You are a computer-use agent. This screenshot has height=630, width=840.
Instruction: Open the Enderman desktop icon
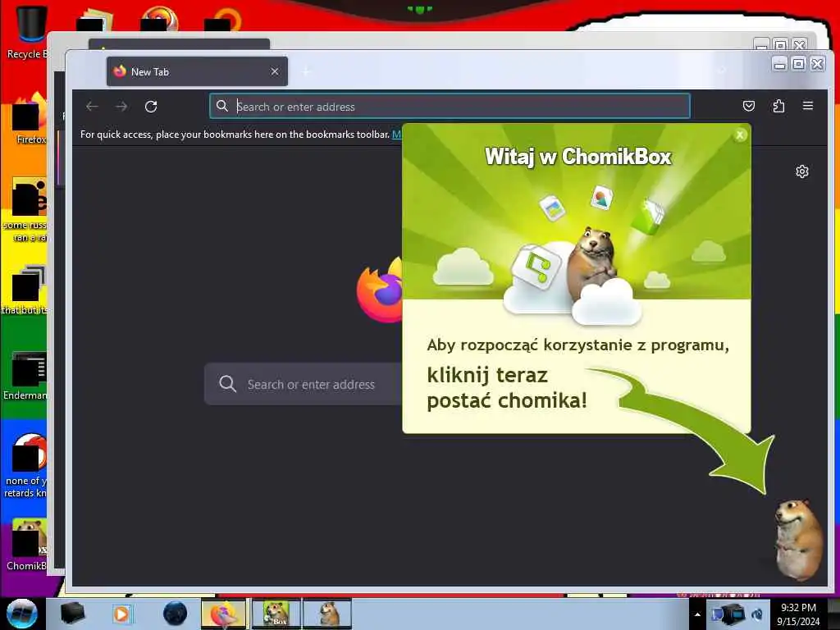[25, 376]
